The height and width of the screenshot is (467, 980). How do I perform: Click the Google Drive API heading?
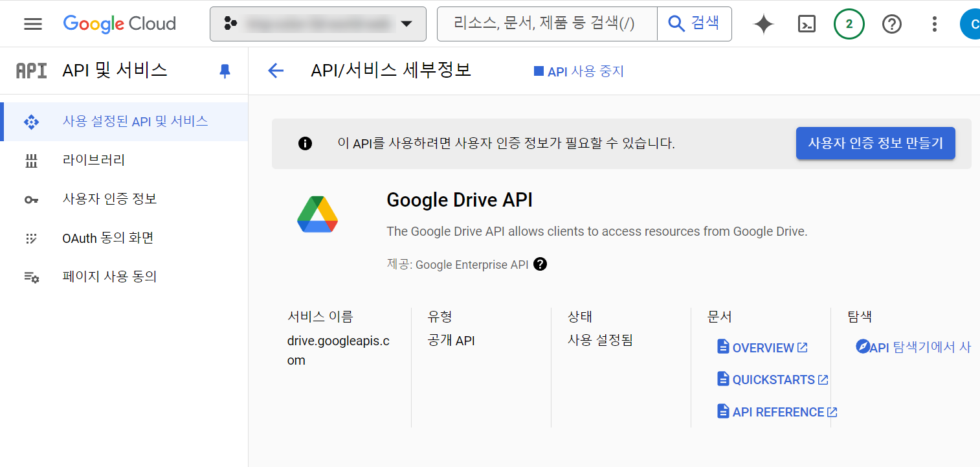pos(460,199)
